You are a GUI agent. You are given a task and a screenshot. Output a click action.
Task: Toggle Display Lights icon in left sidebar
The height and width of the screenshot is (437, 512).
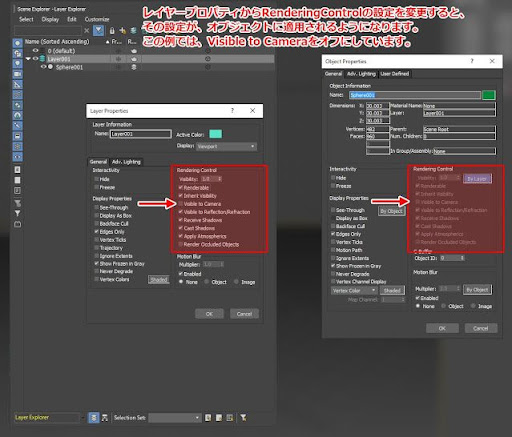tap(17, 64)
